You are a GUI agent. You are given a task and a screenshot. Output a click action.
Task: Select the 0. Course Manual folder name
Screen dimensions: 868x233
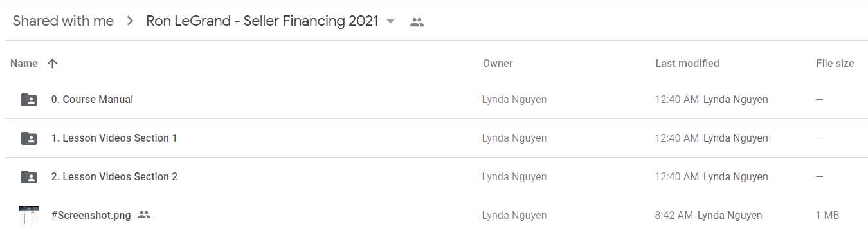click(92, 100)
